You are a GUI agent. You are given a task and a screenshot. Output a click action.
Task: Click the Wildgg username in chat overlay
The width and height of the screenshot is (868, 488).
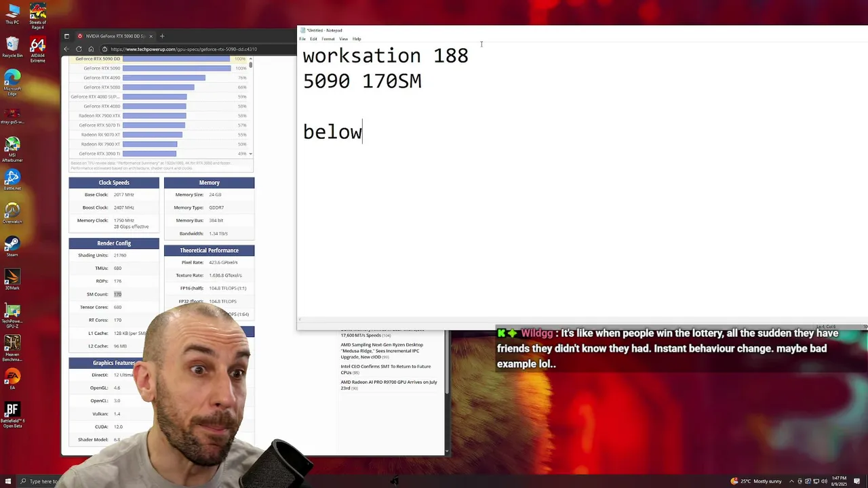[536, 333]
